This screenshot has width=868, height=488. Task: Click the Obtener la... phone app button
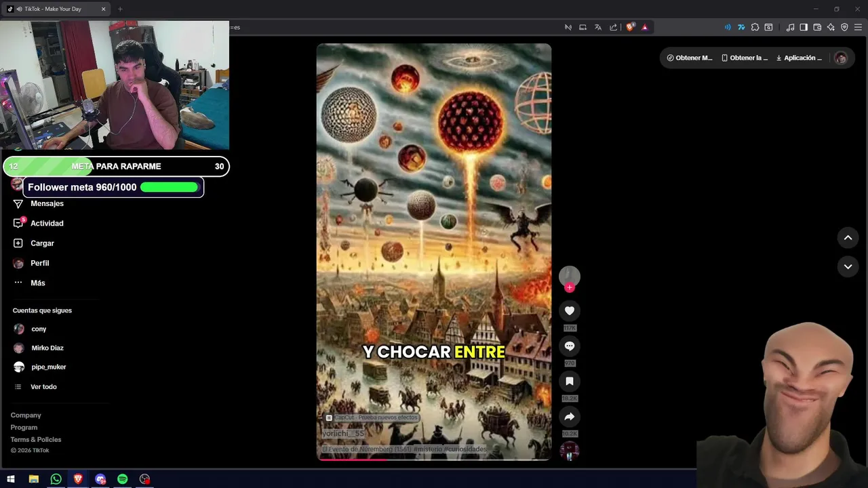745,58
